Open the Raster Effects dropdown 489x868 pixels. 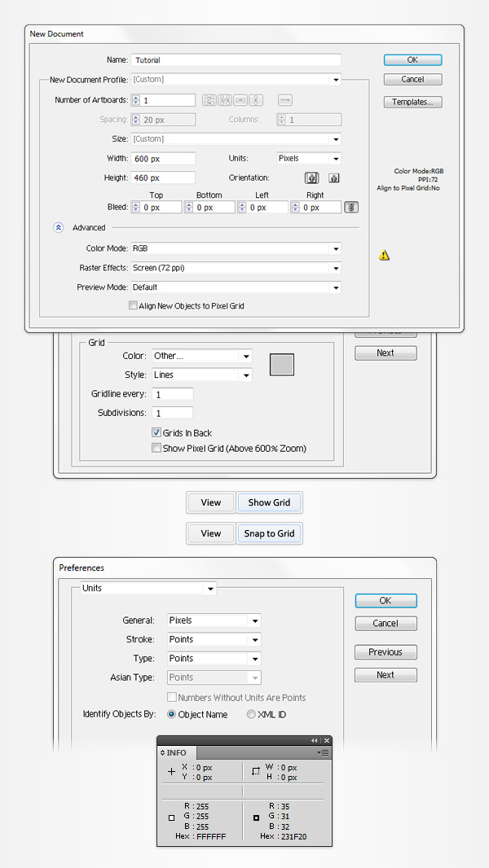(x=236, y=268)
